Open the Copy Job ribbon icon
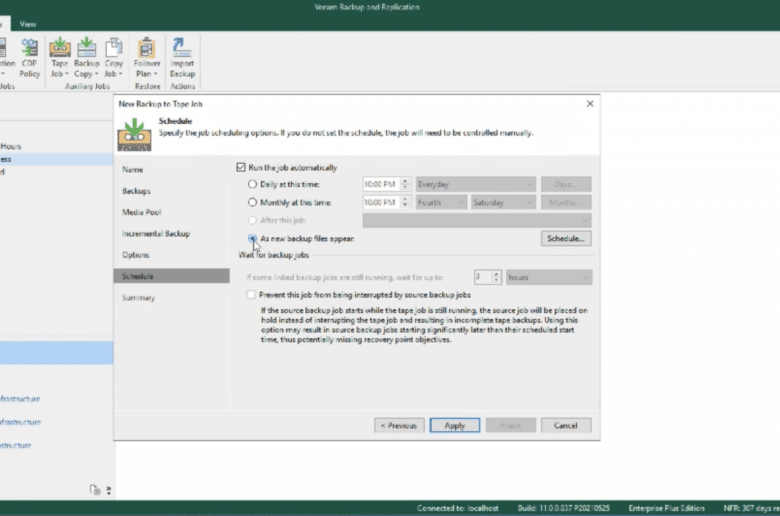Image resolution: width=780 pixels, height=516 pixels. pos(113,58)
